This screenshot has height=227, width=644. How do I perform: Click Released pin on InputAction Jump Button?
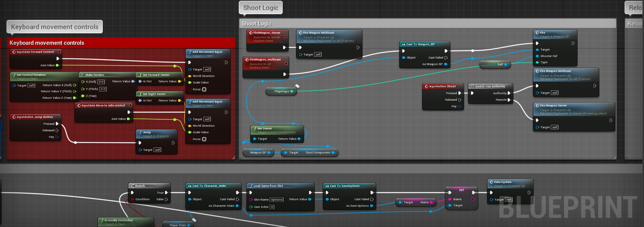pyautogui.click(x=57, y=130)
